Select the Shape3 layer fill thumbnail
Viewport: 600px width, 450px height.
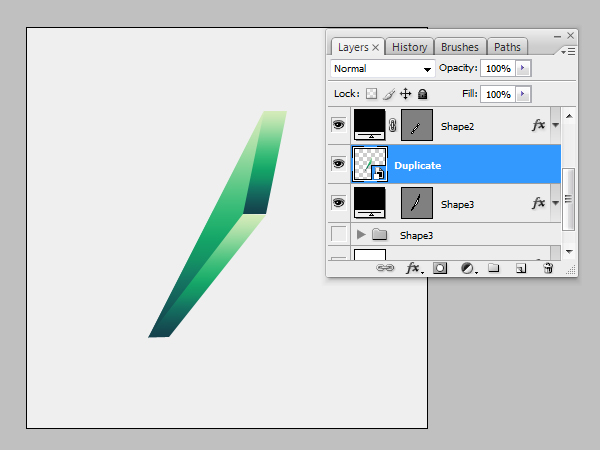[x=369, y=203]
